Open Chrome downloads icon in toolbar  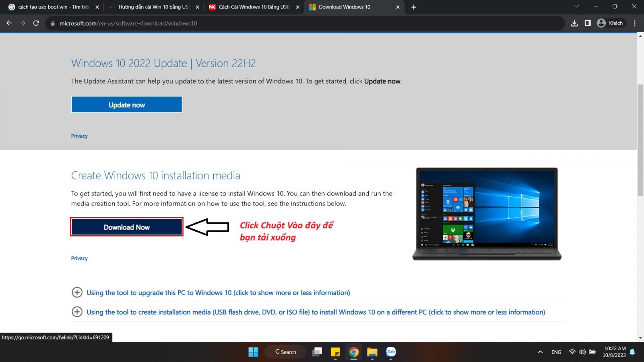coord(574,23)
